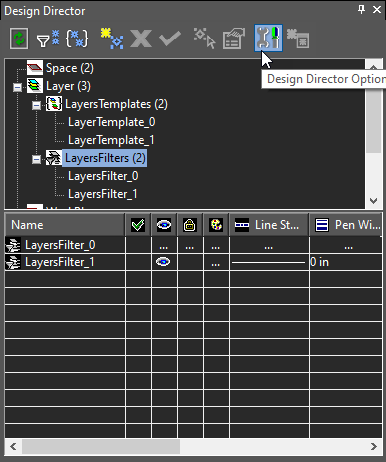The image size is (386, 462).
Task: Collapse the Layer (3) node
Action: pyautogui.click(x=17, y=88)
